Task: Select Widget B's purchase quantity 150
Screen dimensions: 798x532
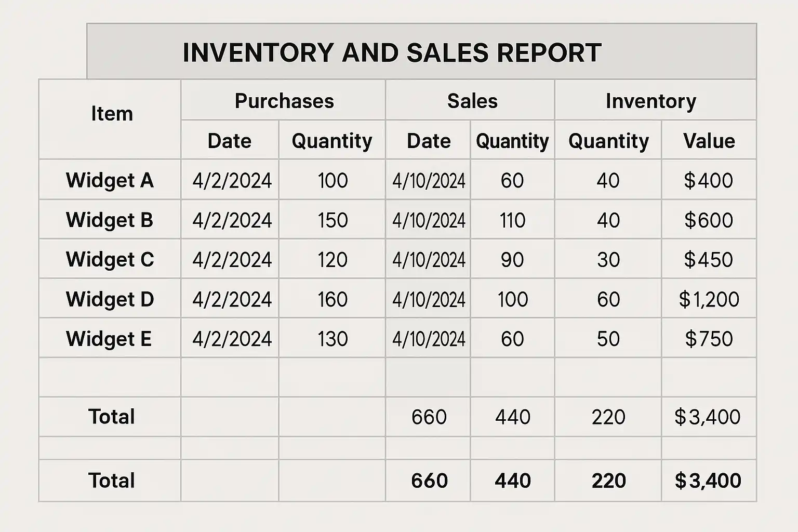Action: 332,220
